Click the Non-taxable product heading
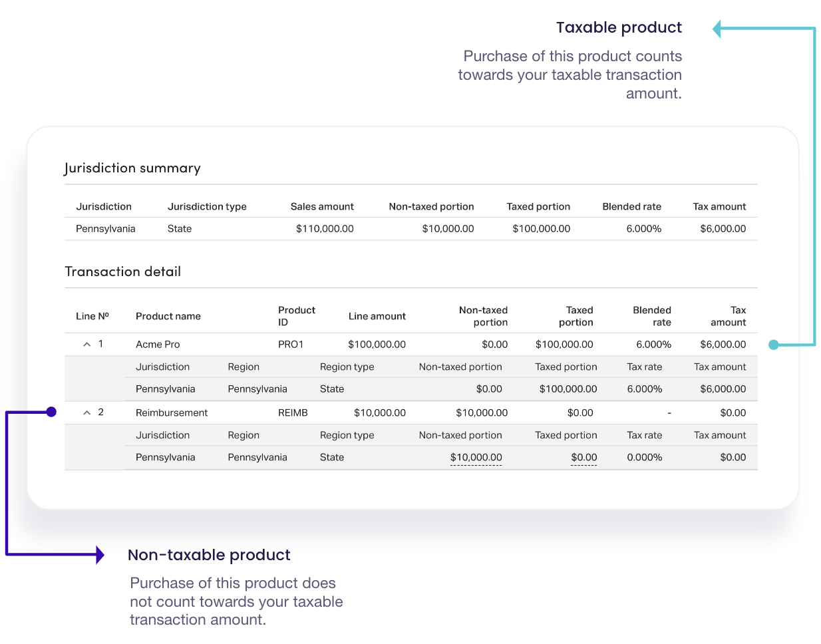 [209, 555]
